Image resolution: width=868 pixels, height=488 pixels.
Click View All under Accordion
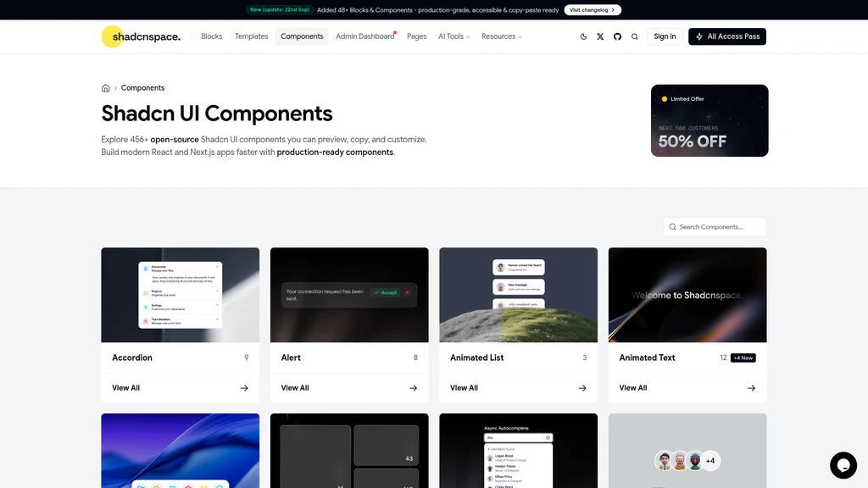tap(125, 388)
